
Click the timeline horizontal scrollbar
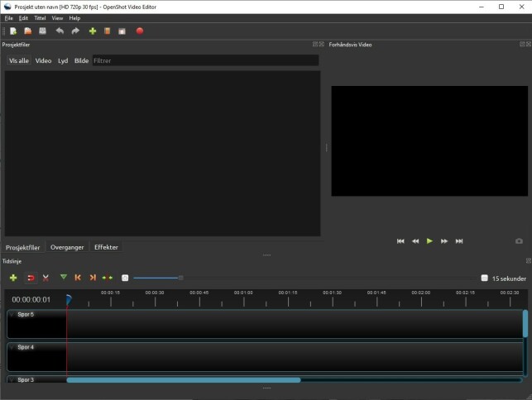pyautogui.click(x=184, y=380)
